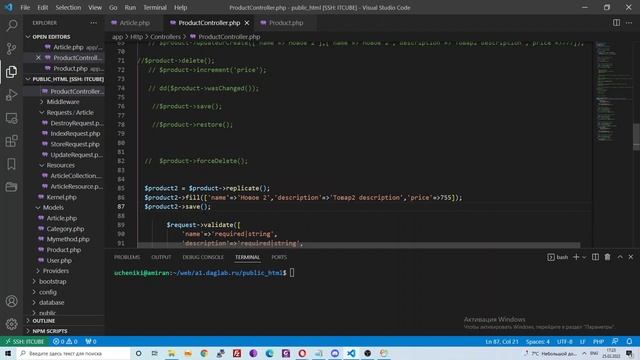
Task: Open errors and warnings status item
Action: click(x=65, y=341)
